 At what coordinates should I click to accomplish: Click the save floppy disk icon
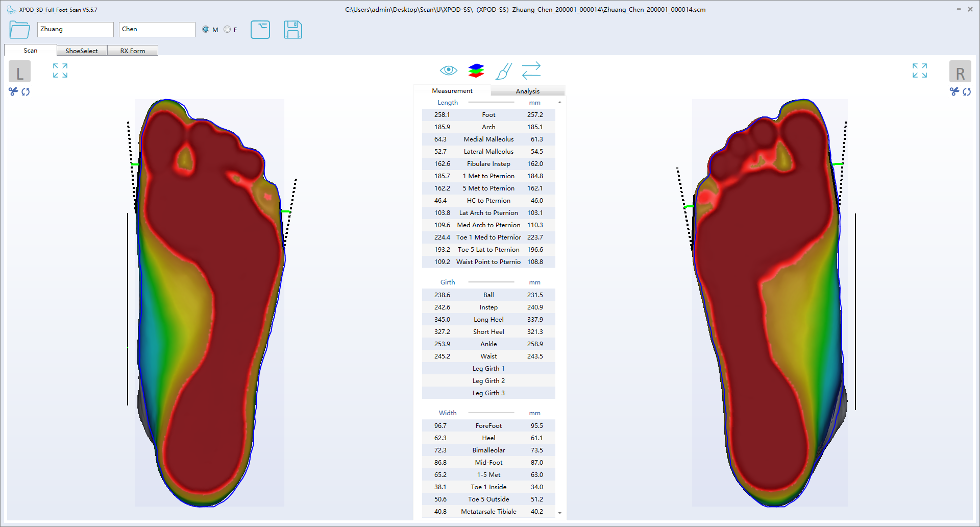[x=293, y=30]
